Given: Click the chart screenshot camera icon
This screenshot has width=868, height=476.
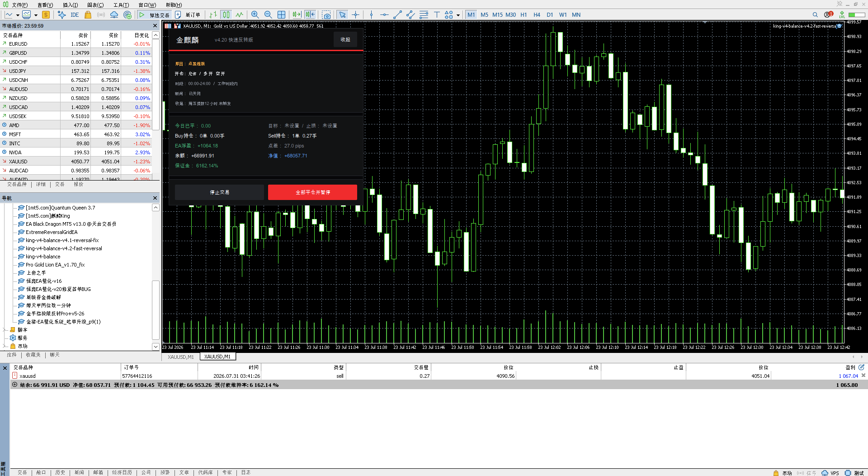Looking at the screenshot, I should tap(326, 15).
